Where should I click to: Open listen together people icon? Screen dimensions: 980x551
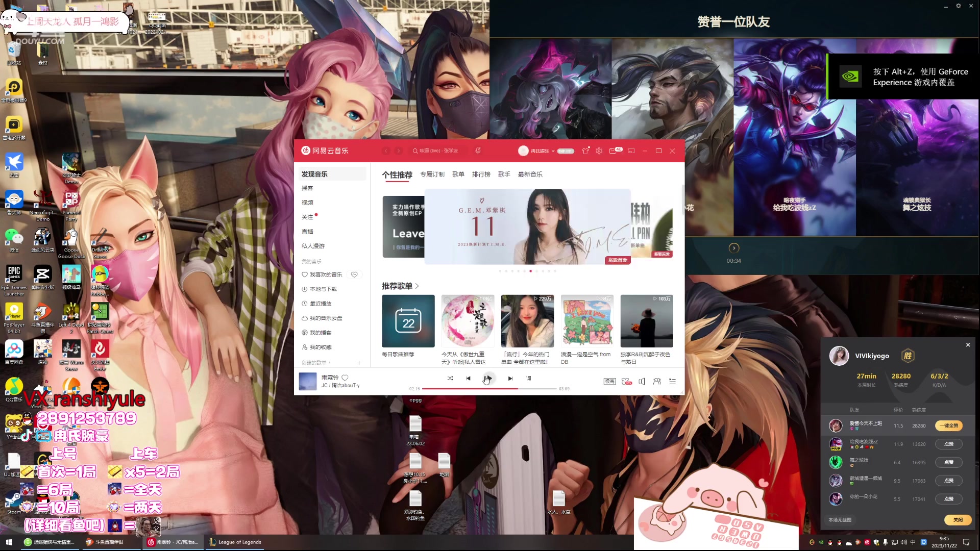[x=657, y=381]
